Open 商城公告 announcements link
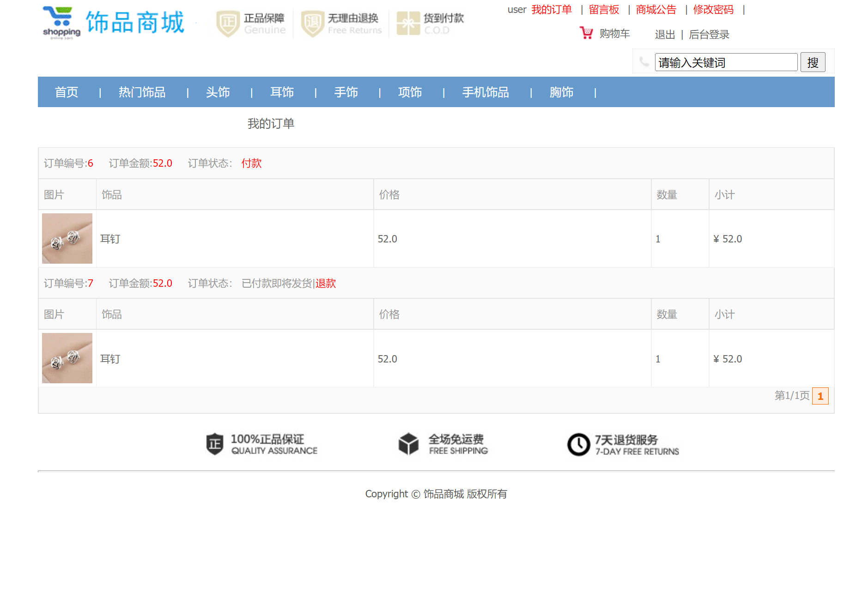Viewport: 868px width, 592px height. click(x=656, y=10)
